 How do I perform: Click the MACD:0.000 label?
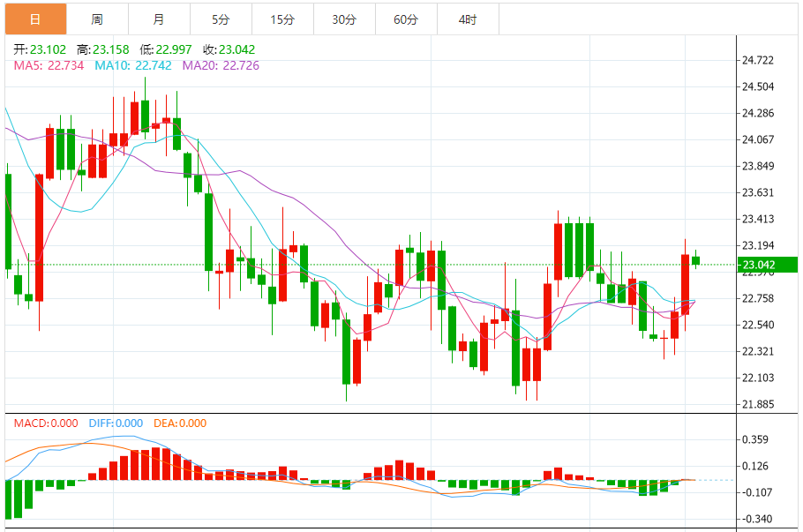46,423
